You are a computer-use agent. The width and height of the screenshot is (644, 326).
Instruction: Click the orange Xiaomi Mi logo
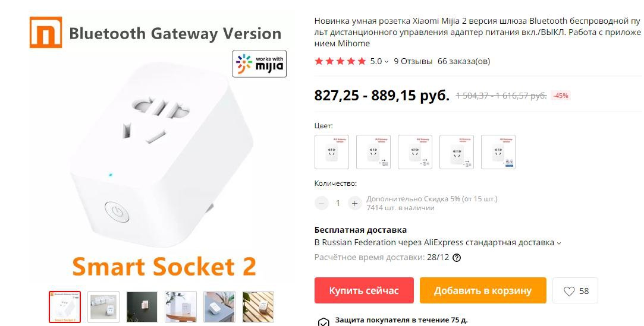46,33
